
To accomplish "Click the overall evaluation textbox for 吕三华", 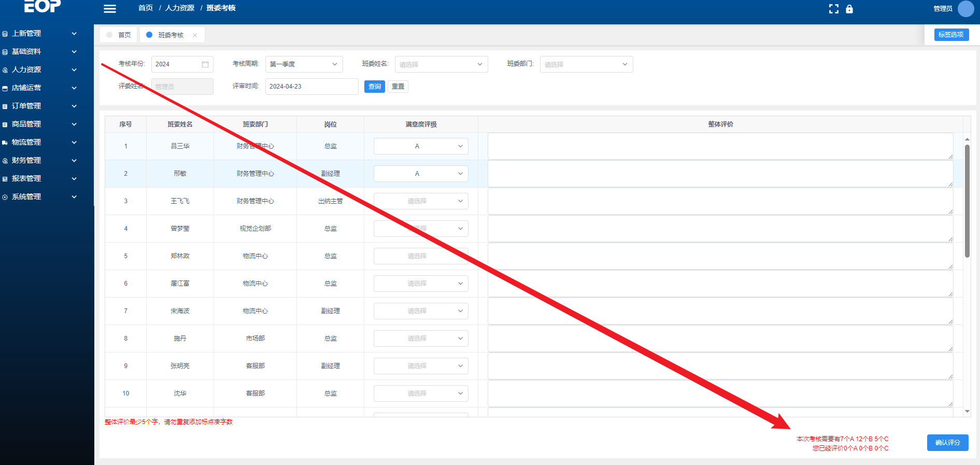I will point(720,146).
